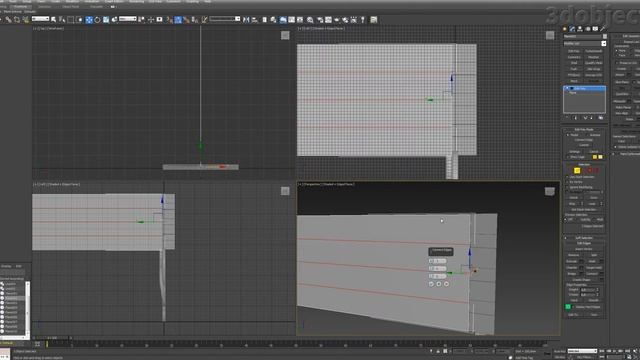Click the time slider on the timeline
Screen dimensions: 640x360
52,338
